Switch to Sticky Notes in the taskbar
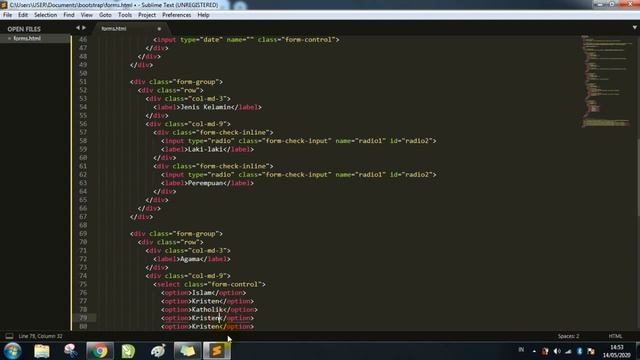 [187, 351]
